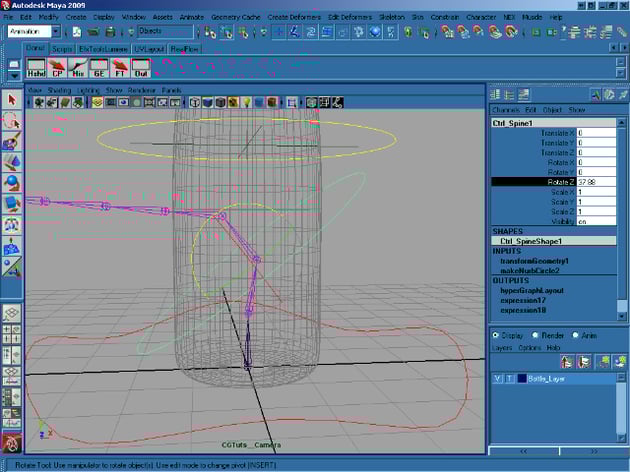
Task: Select transformGeometry1 input node
Action: point(535,261)
